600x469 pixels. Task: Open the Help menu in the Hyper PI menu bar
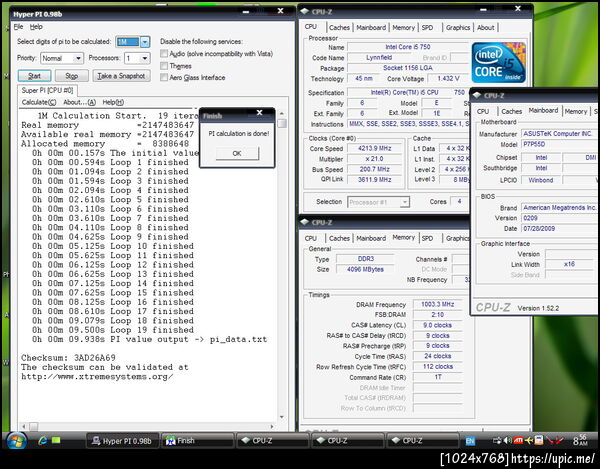coord(36,27)
